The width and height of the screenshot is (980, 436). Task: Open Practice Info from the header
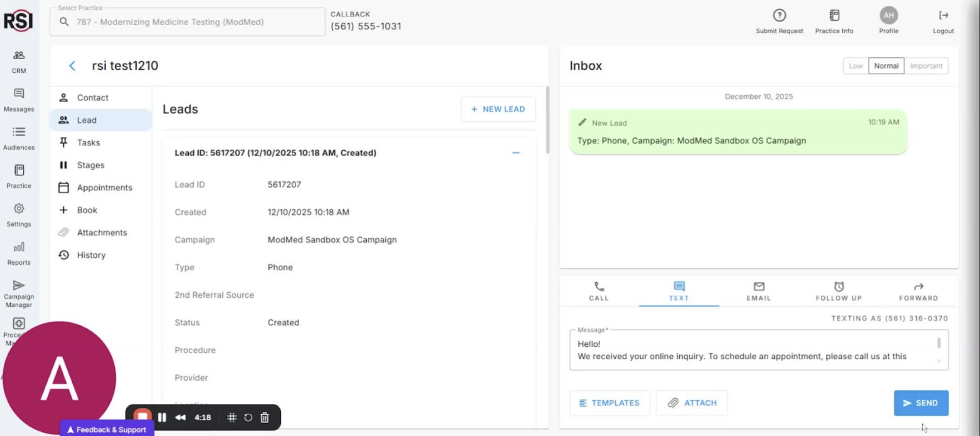pyautogui.click(x=834, y=21)
